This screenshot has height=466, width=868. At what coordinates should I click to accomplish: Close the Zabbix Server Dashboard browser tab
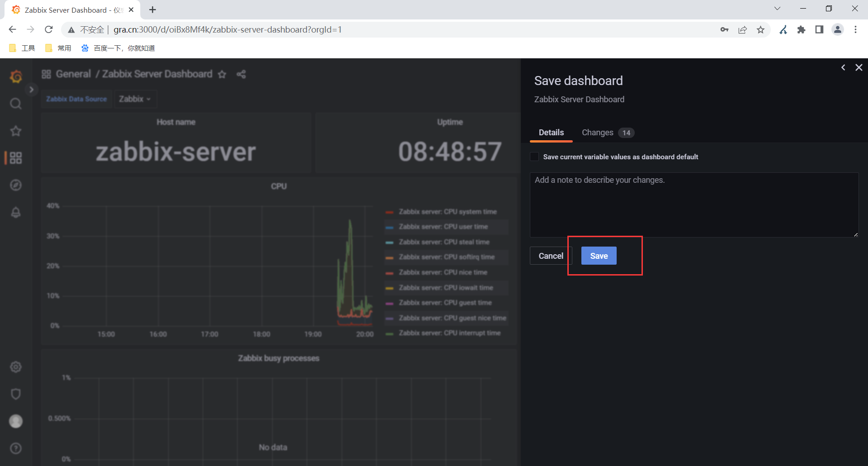pyautogui.click(x=131, y=10)
